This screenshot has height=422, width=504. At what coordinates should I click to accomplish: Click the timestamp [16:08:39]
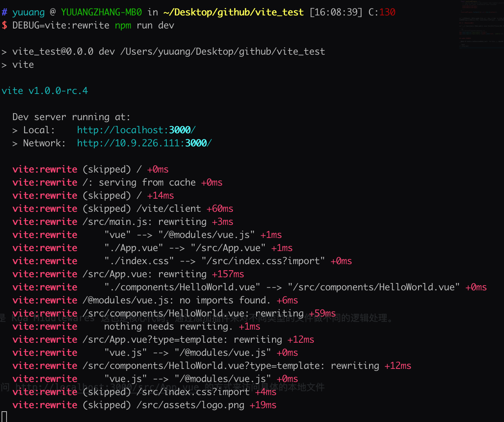(x=336, y=12)
